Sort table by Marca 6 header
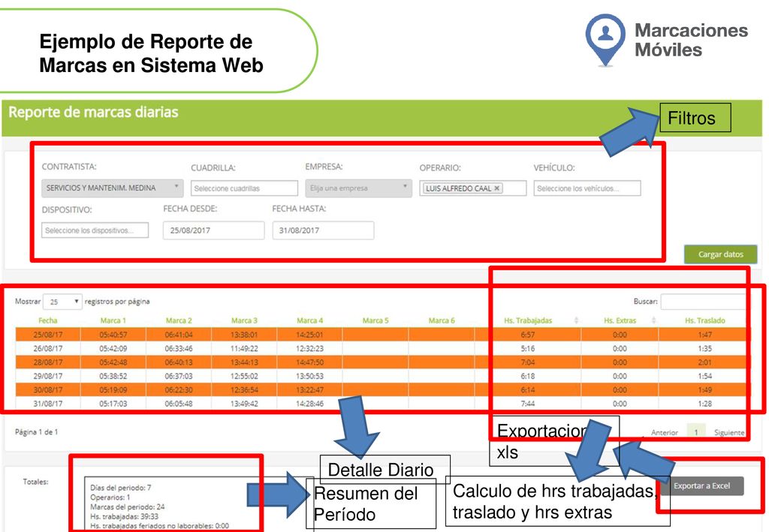Image resolution: width=769 pixels, height=532 pixels. 442,320
